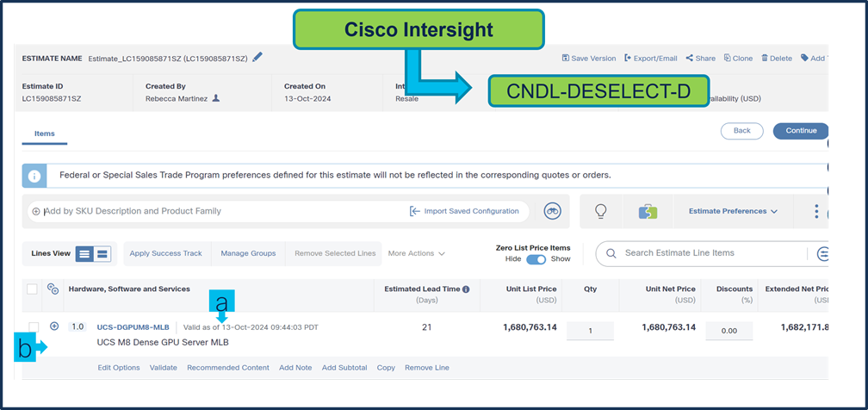868x410 pixels.
Task: Click Add Note
Action: 295,368
